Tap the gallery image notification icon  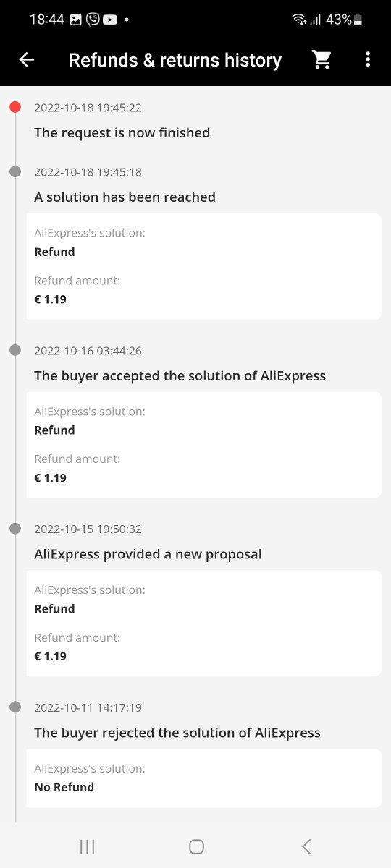pyautogui.click(x=76, y=20)
